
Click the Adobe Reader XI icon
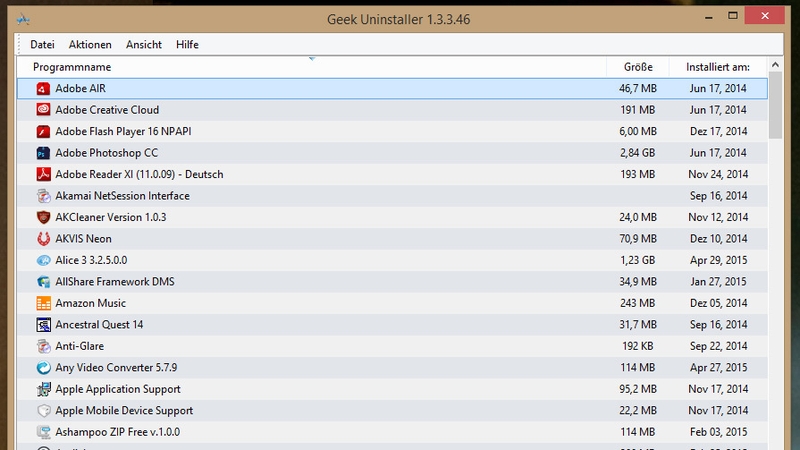[43, 174]
